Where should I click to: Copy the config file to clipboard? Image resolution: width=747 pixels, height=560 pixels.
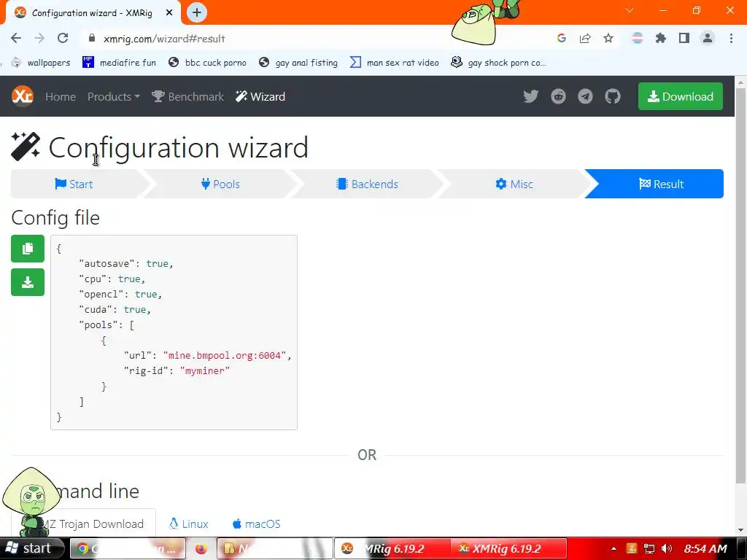[28, 249]
